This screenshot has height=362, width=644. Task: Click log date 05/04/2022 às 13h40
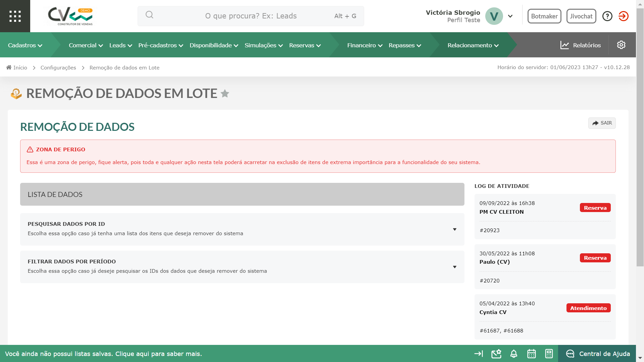(507, 303)
